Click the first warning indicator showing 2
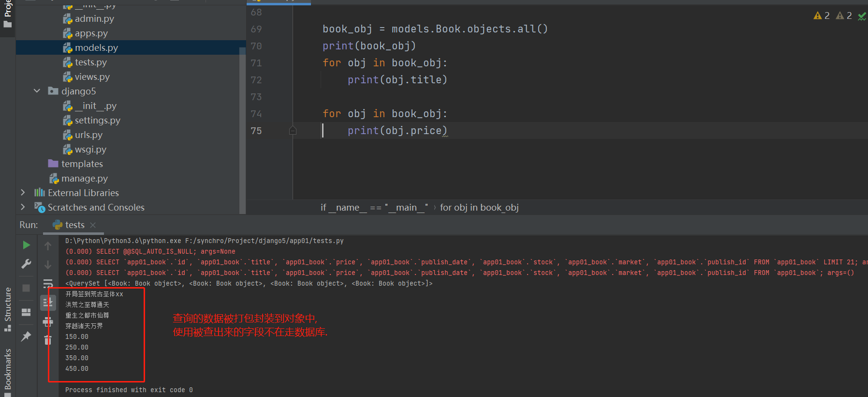Viewport: 868px width, 397px height. tap(822, 15)
